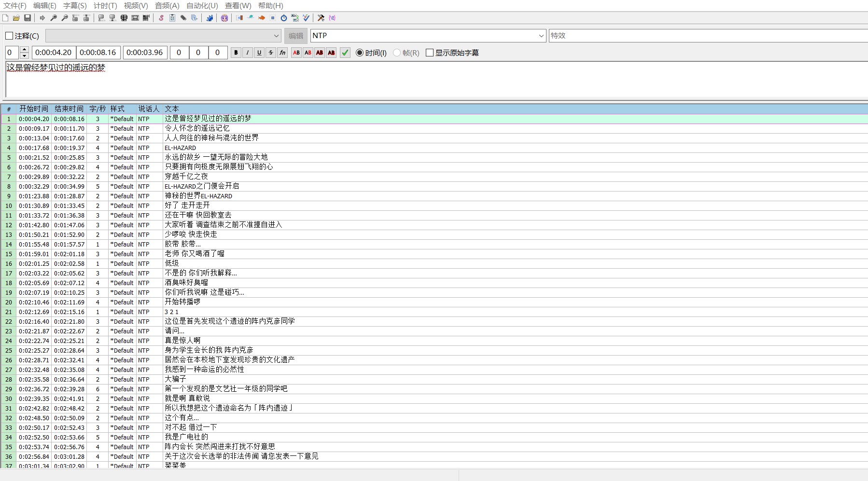
Task: Set secondary color with second AB button
Action: click(x=308, y=53)
